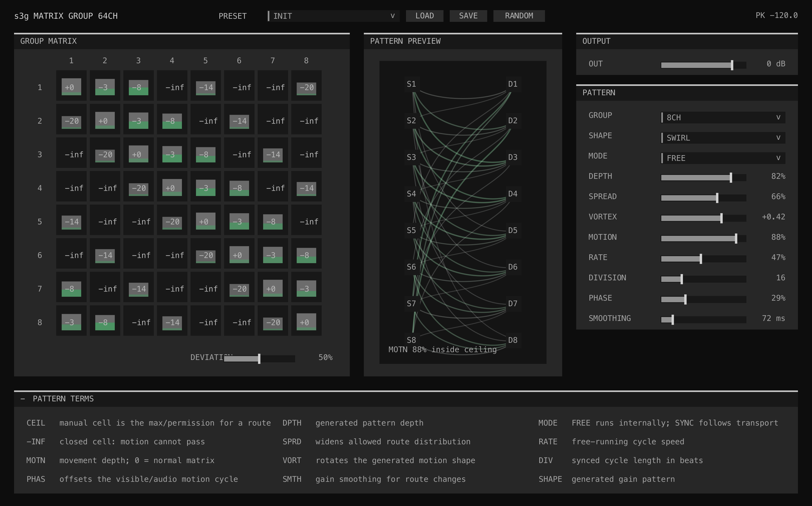Select matrix cell row 6 column 6 (+0)
The height and width of the screenshot is (506, 812).
point(239,253)
